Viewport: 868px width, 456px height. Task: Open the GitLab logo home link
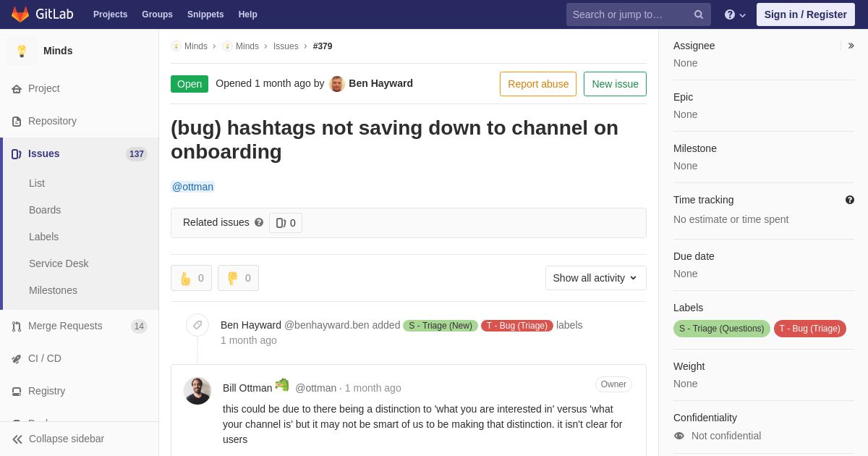[41, 14]
